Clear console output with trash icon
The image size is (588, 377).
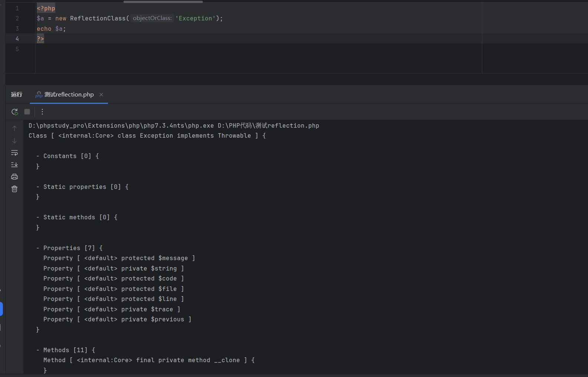[x=14, y=189]
